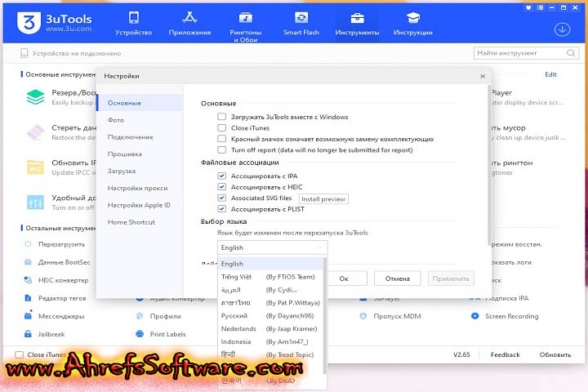588x392 pixels.
Task: Open the Настройки Apple ID tab
Action: pos(139,205)
